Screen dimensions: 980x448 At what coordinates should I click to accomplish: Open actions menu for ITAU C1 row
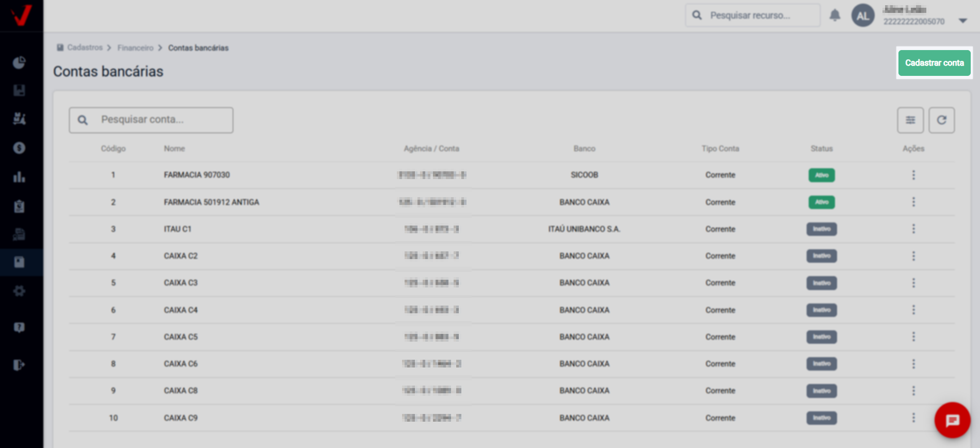click(x=913, y=229)
